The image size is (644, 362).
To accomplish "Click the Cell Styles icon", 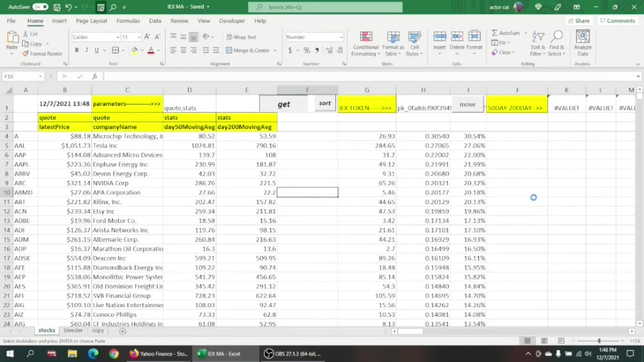I will tap(414, 37).
